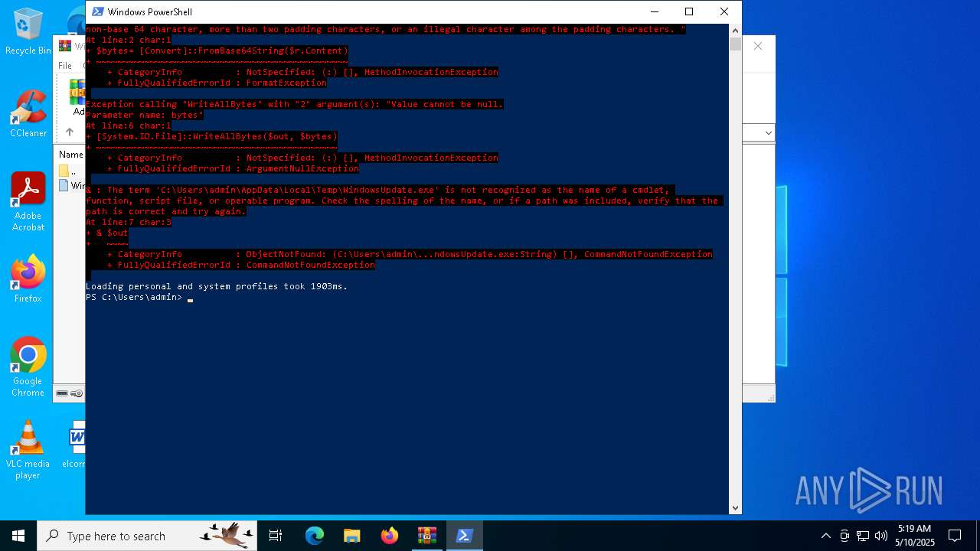Open Task View in the taskbar
980x551 pixels.
click(x=276, y=536)
